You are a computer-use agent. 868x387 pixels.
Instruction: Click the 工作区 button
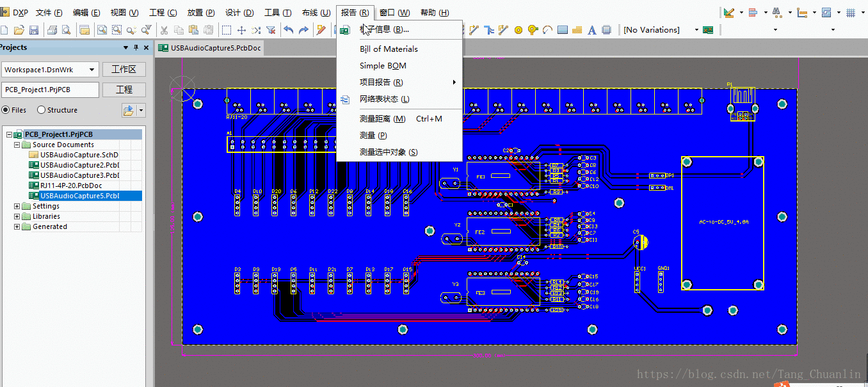coord(124,69)
